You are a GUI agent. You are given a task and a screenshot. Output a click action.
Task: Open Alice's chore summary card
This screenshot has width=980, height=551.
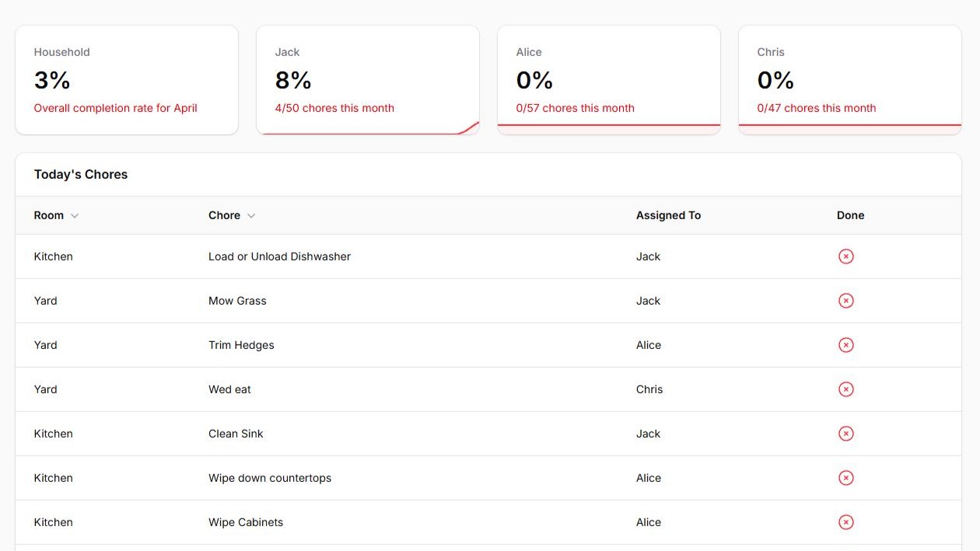pyautogui.click(x=608, y=80)
